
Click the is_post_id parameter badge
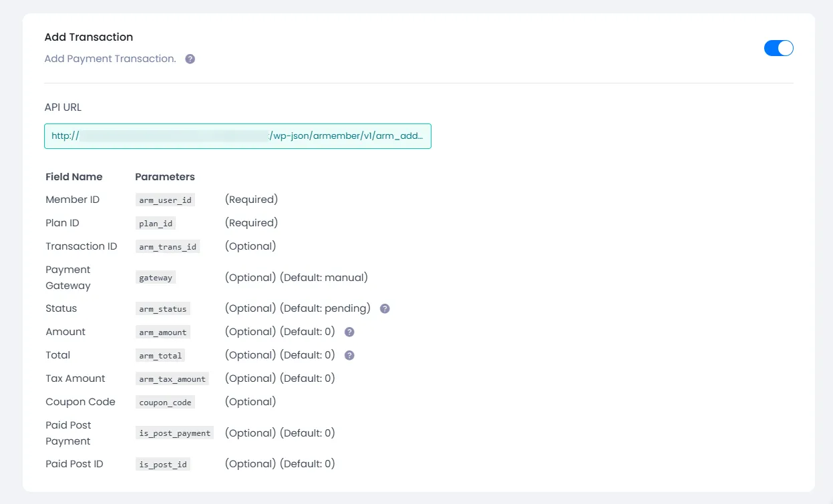[x=162, y=464]
